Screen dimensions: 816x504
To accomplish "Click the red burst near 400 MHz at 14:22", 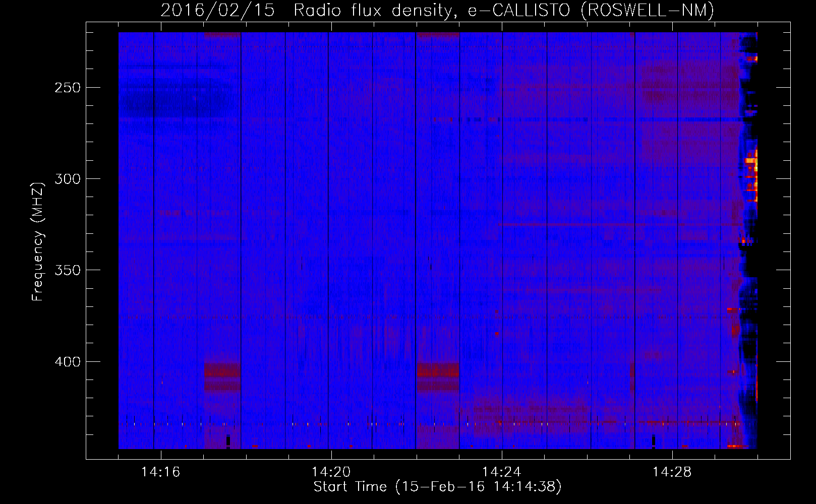I will click(438, 376).
